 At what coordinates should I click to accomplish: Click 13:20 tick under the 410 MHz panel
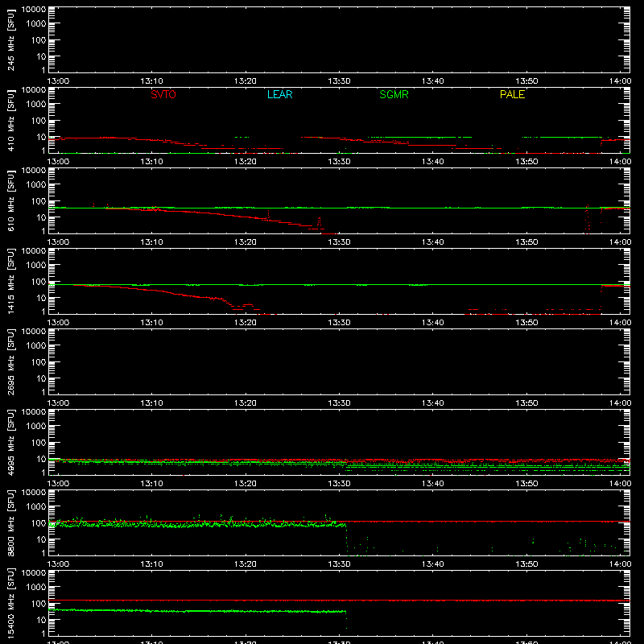tap(246, 162)
